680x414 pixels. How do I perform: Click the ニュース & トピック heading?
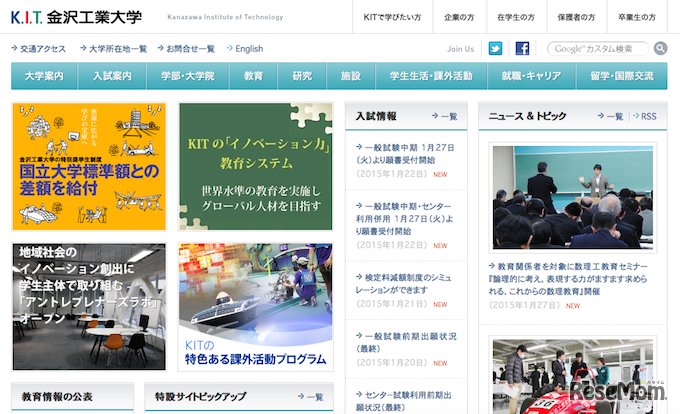[527, 116]
